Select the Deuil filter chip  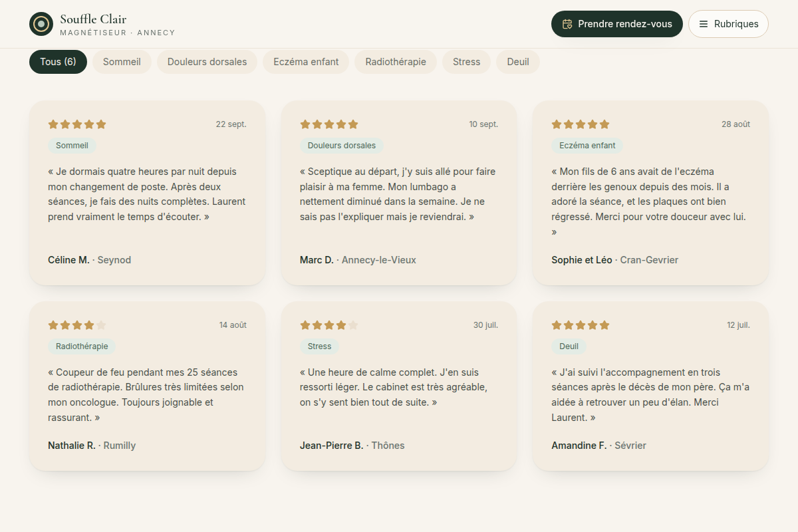click(x=518, y=62)
